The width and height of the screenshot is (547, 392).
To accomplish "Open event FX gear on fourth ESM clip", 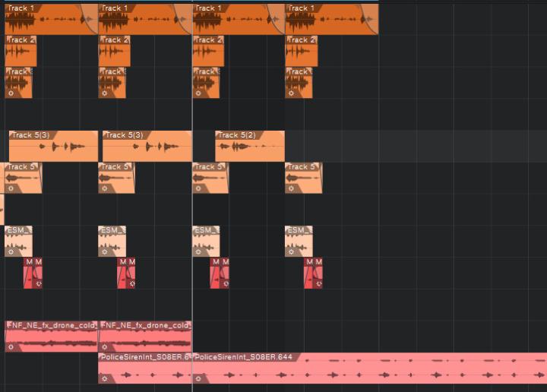I will [x=291, y=251].
